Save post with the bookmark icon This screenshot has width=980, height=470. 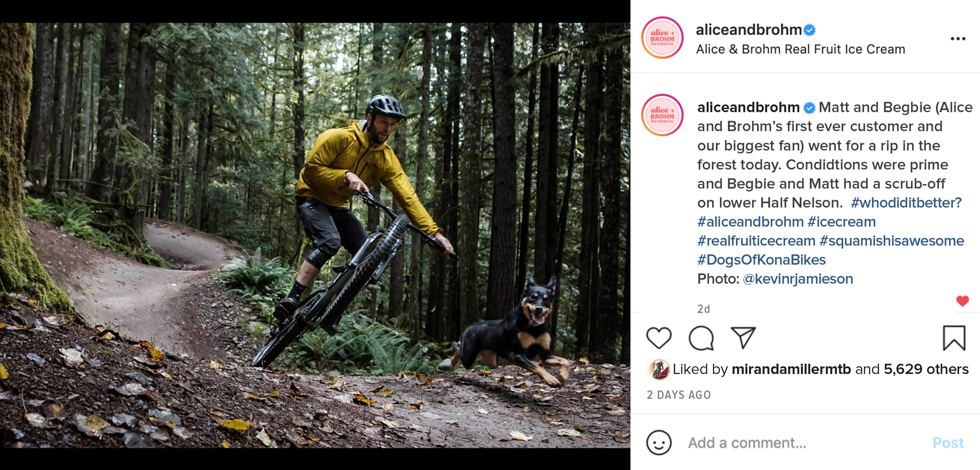point(954,338)
